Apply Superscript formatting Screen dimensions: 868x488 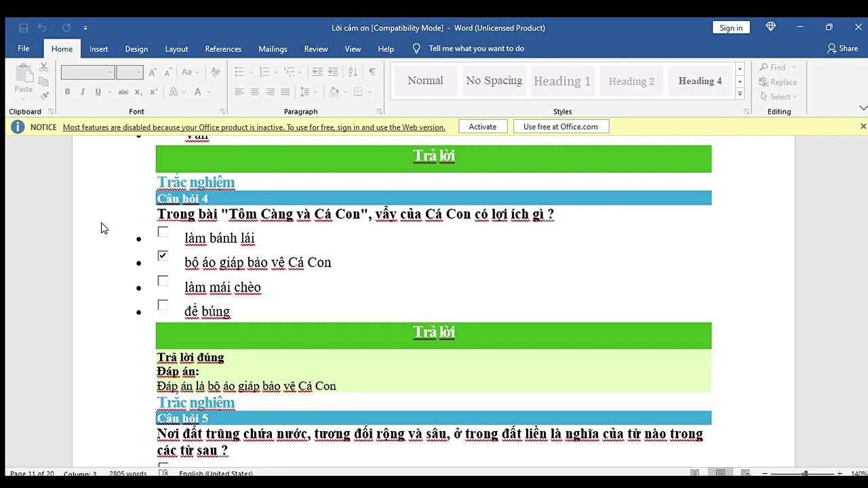(x=153, y=92)
